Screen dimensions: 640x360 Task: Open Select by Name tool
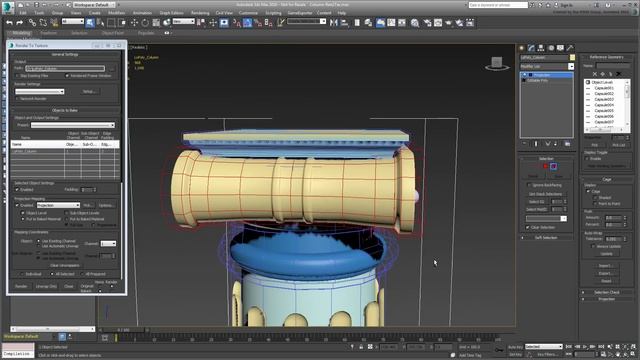click(100, 23)
